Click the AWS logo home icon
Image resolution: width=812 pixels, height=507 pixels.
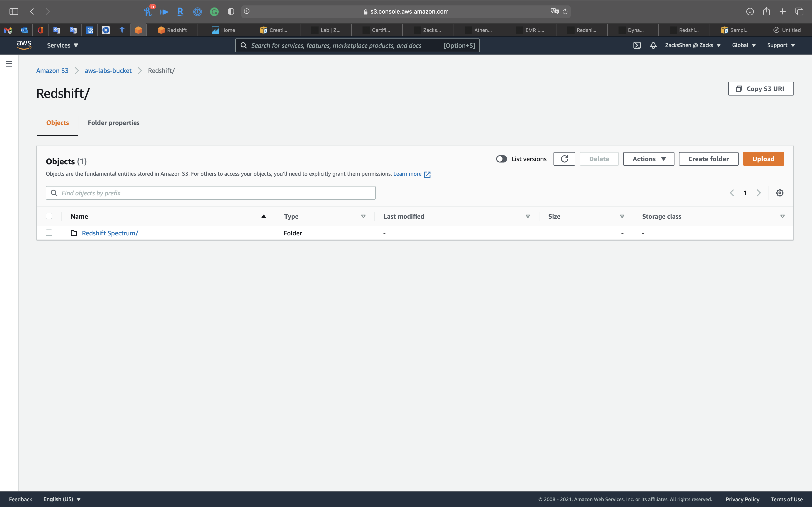(x=24, y=45)
